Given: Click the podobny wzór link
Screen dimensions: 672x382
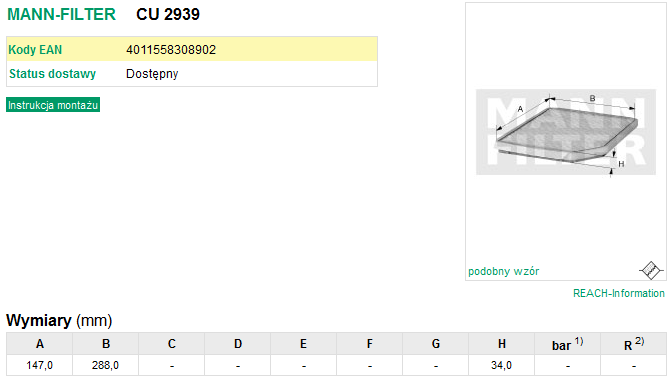Looking at the screenshot, I should [x=504, y=271].
